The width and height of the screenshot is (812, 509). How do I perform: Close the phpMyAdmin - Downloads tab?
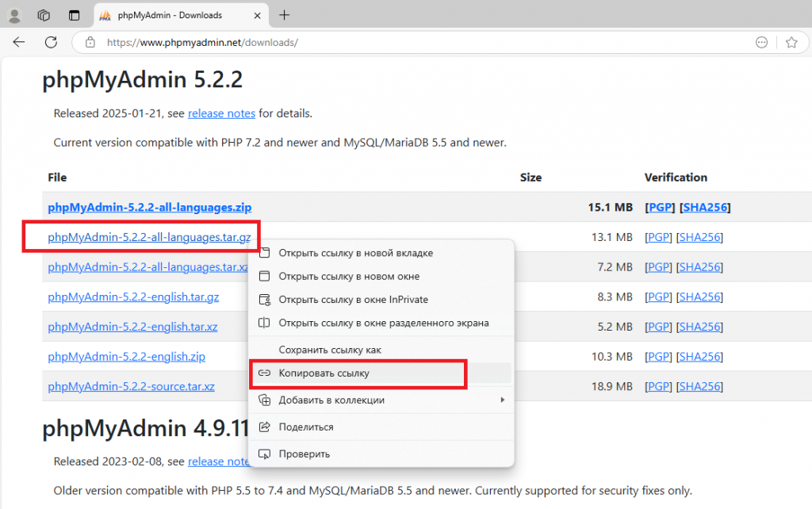coord(257,16)
